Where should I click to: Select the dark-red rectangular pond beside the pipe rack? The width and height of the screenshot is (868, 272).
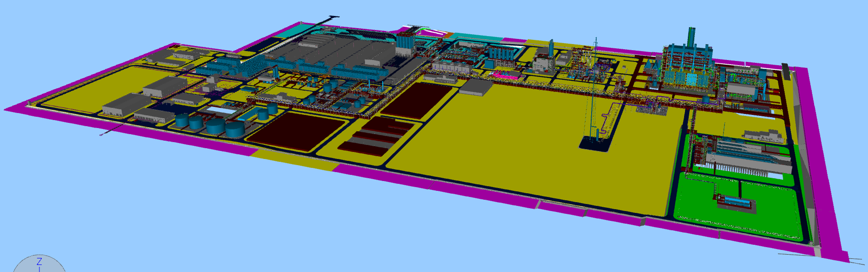click(418, 99)
